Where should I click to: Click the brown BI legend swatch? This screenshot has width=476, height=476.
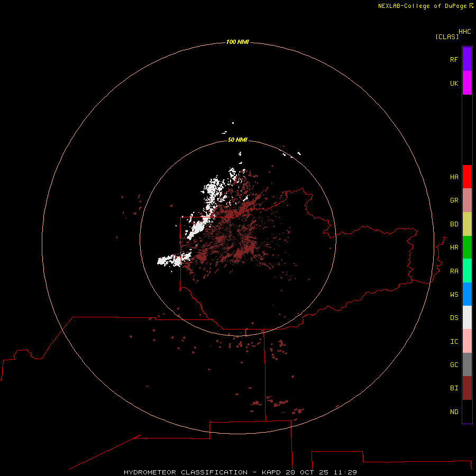467,388
